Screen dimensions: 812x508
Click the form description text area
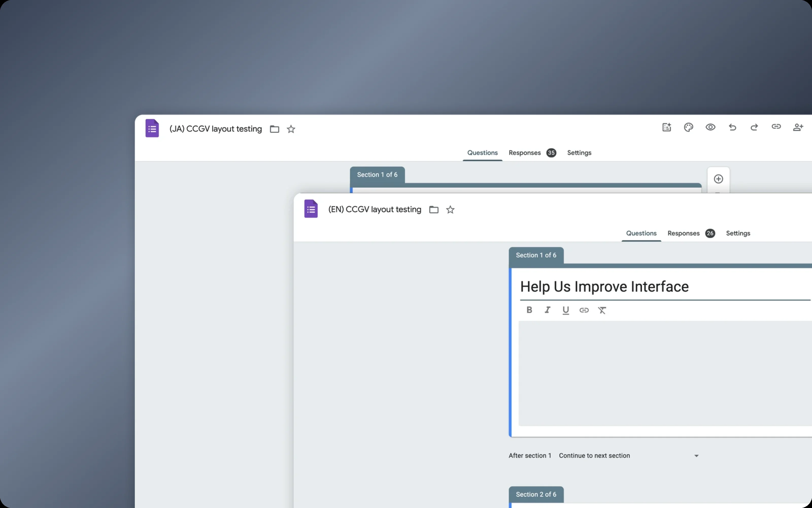point(665,374)
